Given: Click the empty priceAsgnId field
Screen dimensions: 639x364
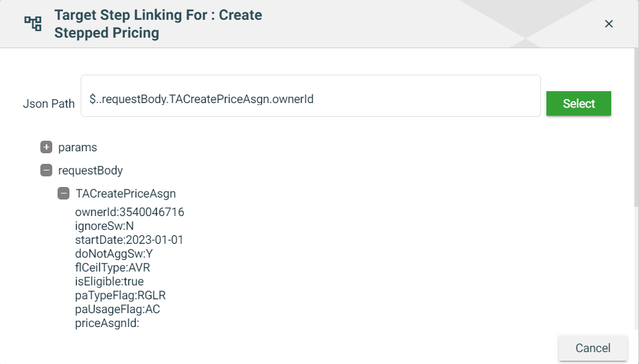Looking at the screenshot, I should pos(107,323).
